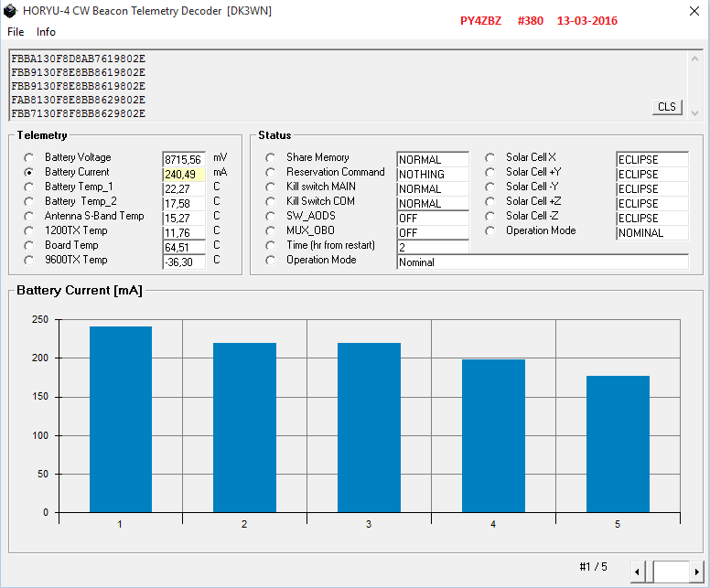Open the File menu
This screenshot has width=710, height=588.
click(x=16, y=32)
